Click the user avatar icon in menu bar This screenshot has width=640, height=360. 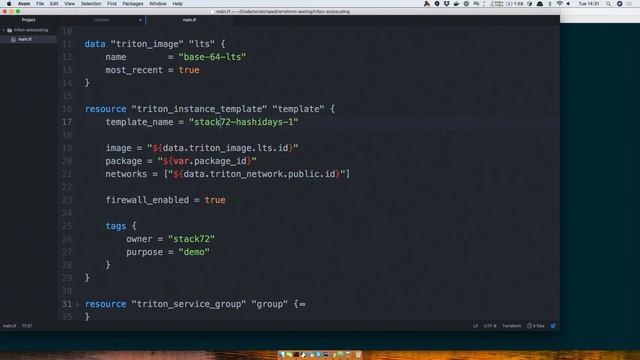tap(620, 4)
